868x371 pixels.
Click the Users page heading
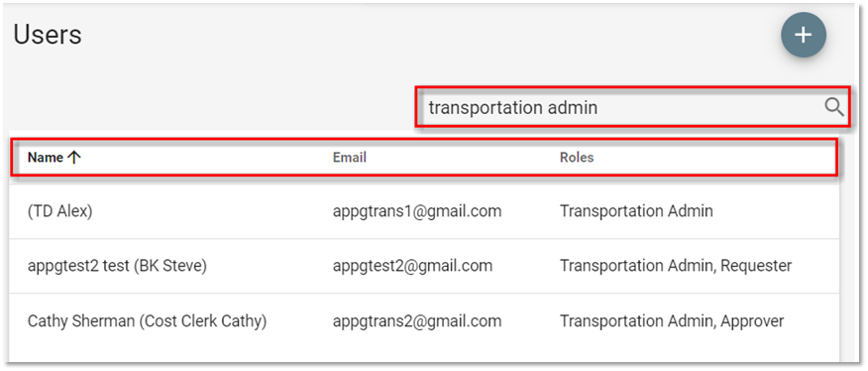tap(48, 36)
